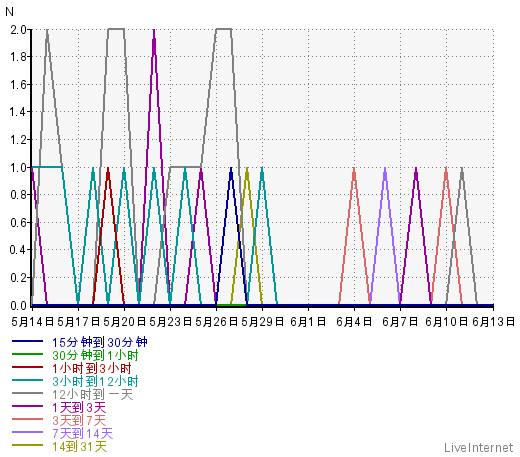Screen dimensions: 520x457
Task: Click the 6月1日 date on the axis
Action: tap(308, 322)
